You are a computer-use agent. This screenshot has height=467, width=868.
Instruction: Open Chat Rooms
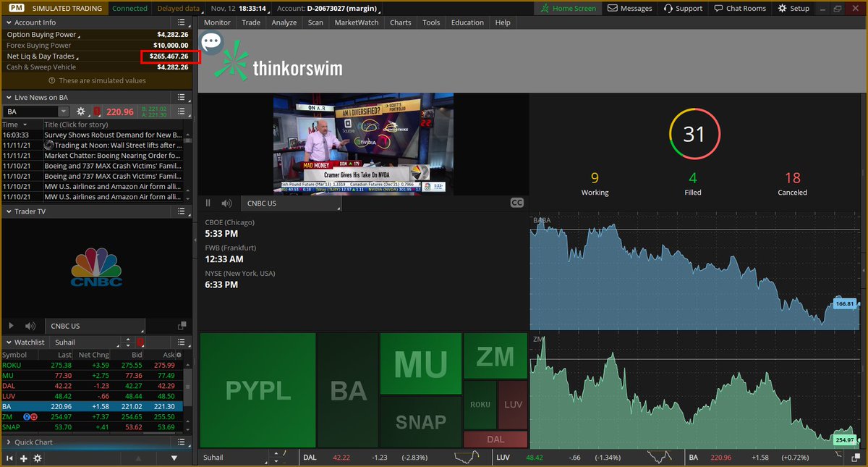(740, 8)
